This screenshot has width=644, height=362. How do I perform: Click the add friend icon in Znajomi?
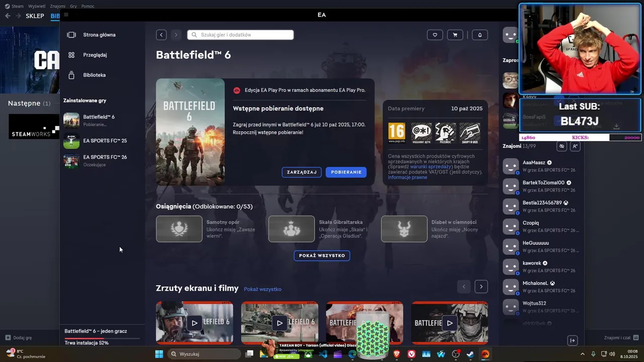coord(575,146)
